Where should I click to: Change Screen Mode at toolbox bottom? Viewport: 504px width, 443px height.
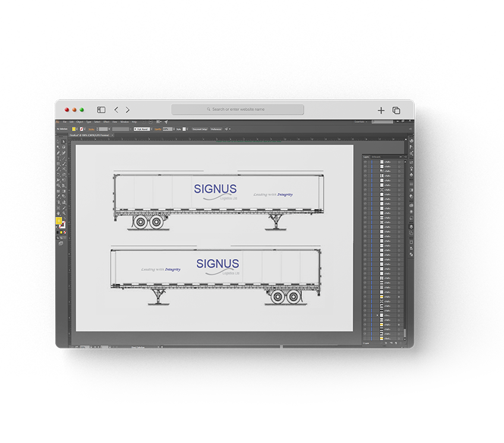coord(61,243)
